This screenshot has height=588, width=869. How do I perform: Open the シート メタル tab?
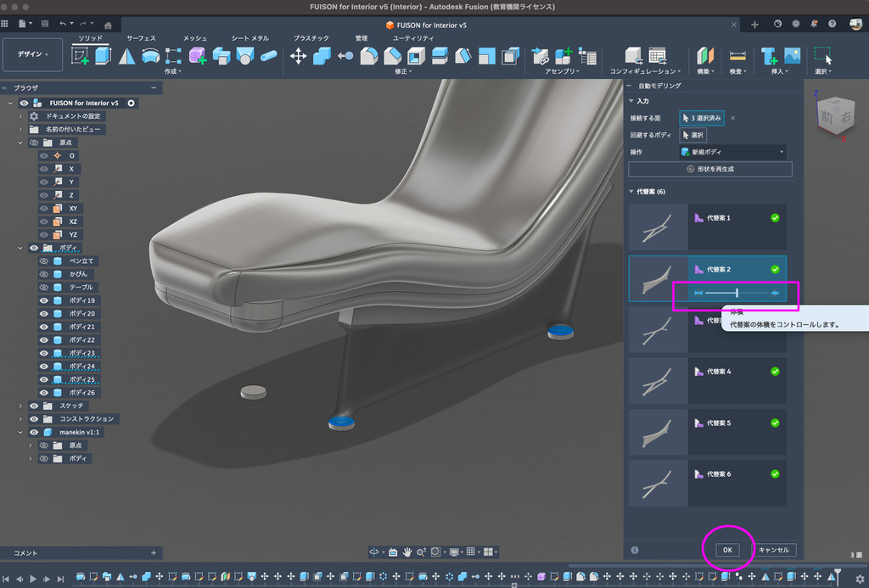pyautogui.click(x=250, y=38)
